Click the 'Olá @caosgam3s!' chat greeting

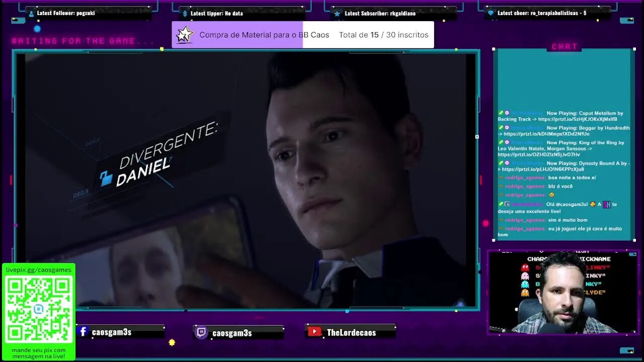tap(566, 205)
